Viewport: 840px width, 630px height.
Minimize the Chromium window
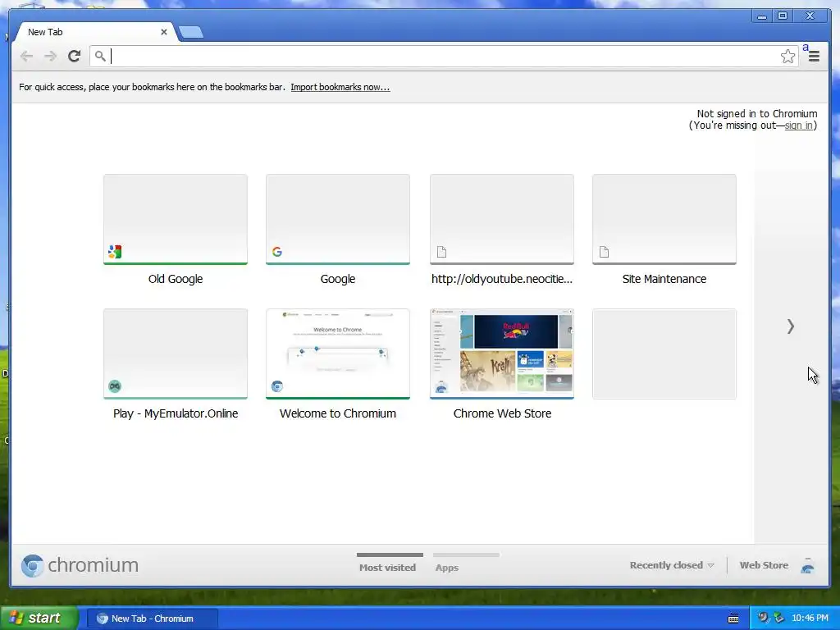coord(761,16)
